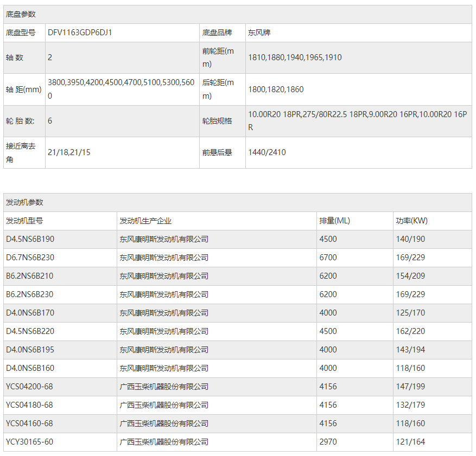Click tire specification text starting 10.00R20 18PR
476x456 pixels.
357,120
